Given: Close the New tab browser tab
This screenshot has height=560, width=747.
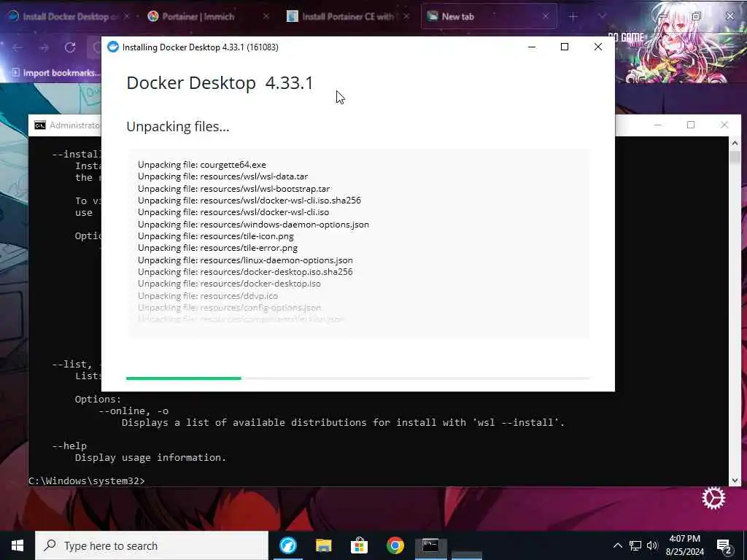Looking at the screenshot, I should [x=546, y=16].
